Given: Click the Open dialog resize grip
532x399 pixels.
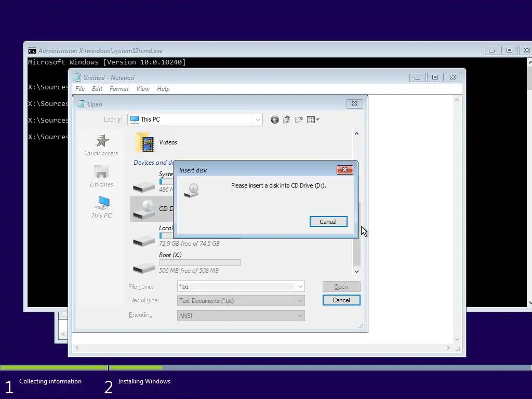Looking at the screenshot, I should 361,326.
